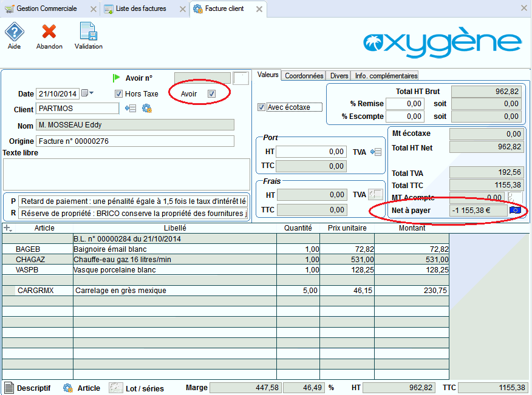Click the Validation save icon
This screenshot has width=532, height=395.
click(x=88, y=32)
